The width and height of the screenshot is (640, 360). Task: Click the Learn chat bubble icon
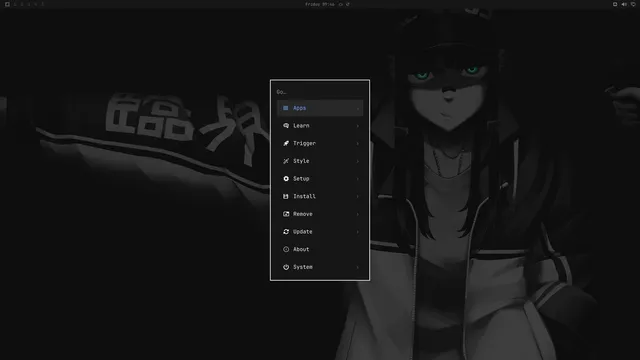[x=286, y=125]
